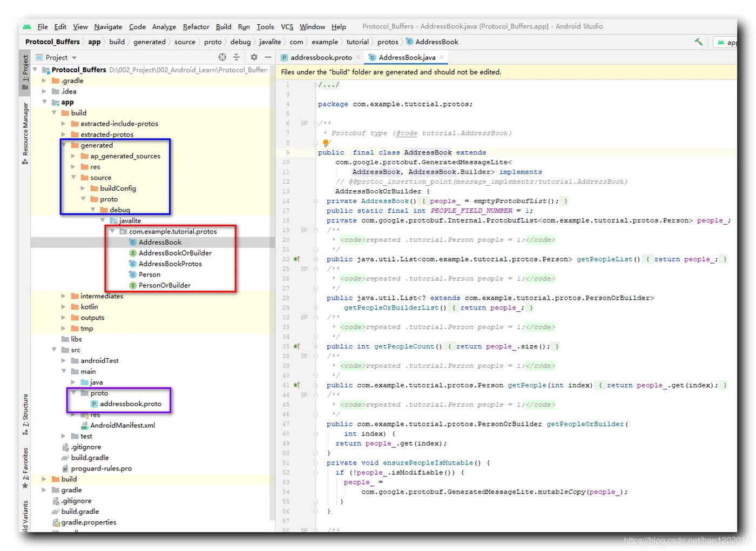
Task: Open the File menu
Action: pyautogui.click(x=43, y=26)
